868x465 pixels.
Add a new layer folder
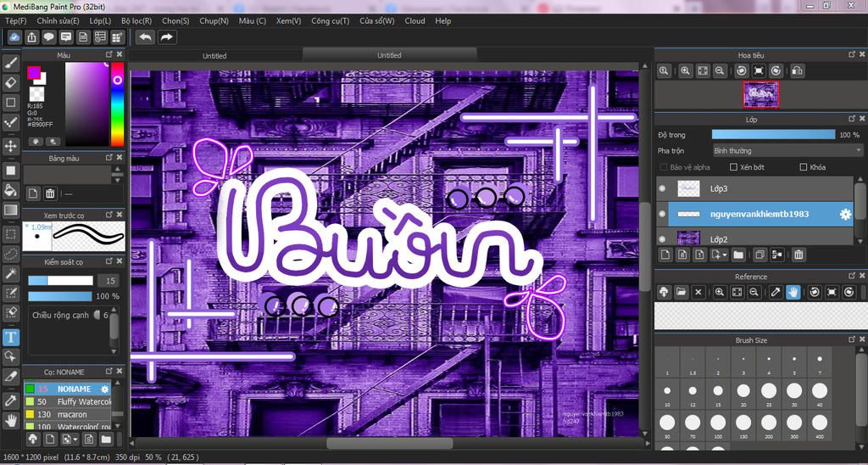click(x=738, y=255)
